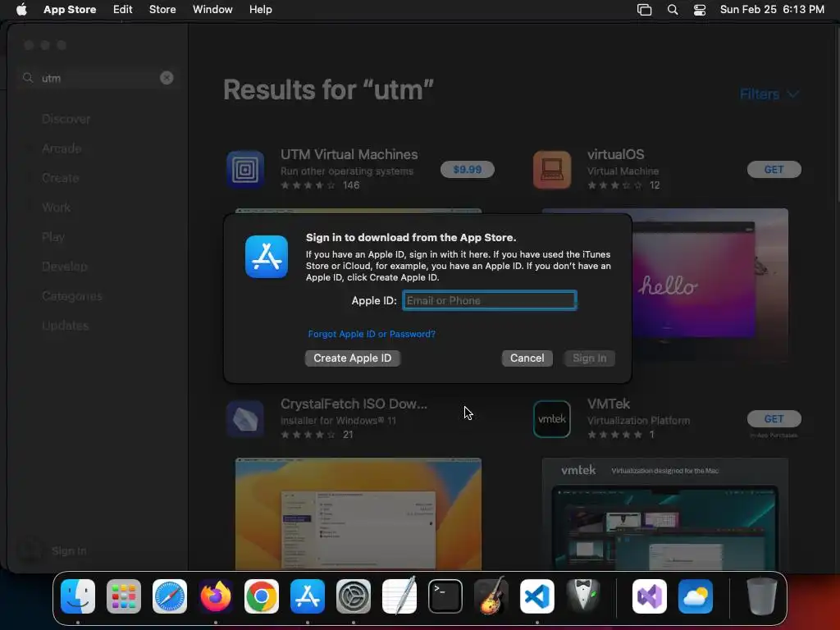Click the App Store dock icon
The width and height of the screenshot is (840, 630).
pos(308,596)
